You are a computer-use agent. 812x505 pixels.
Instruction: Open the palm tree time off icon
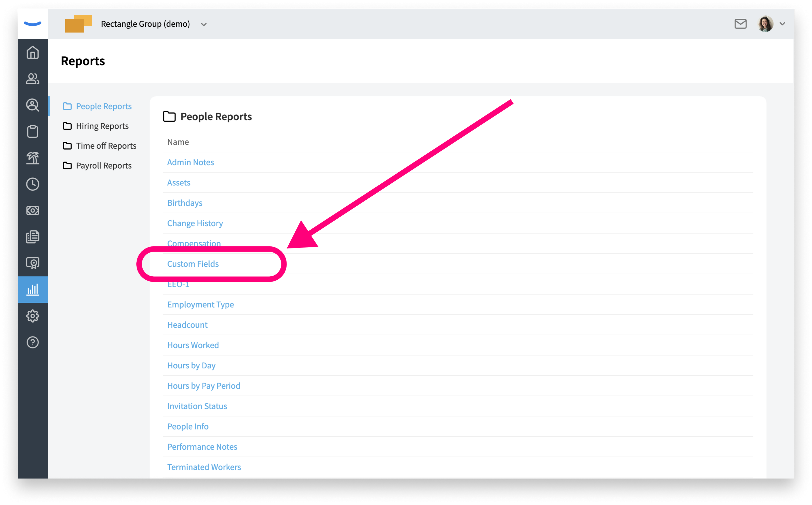pyautogui.click(x=33, y=158)
